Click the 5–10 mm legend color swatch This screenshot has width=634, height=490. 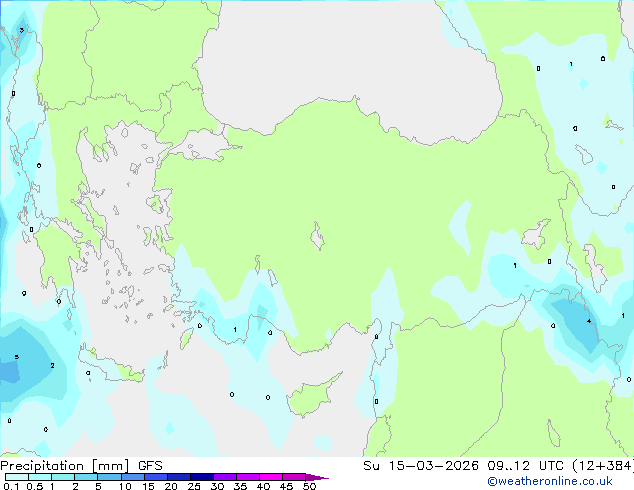(x=109, y=477)
